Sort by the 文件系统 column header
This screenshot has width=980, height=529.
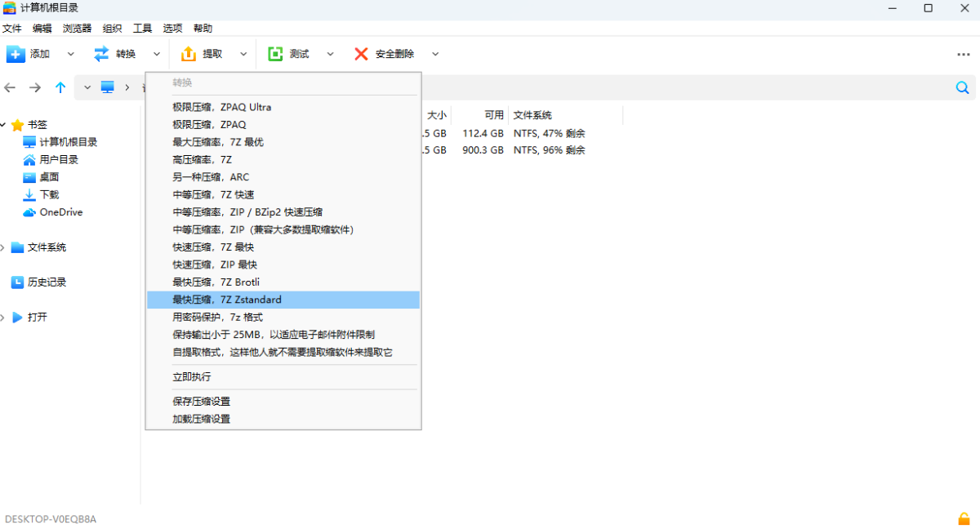[x=532, y=115]
